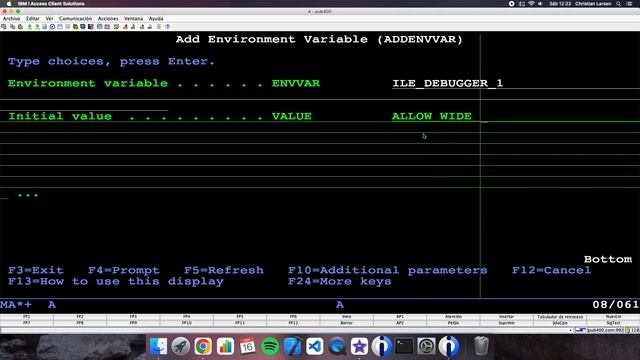The image size is (640, 360).
Task: Open the Ayuda menu
Action: [156, 19]
